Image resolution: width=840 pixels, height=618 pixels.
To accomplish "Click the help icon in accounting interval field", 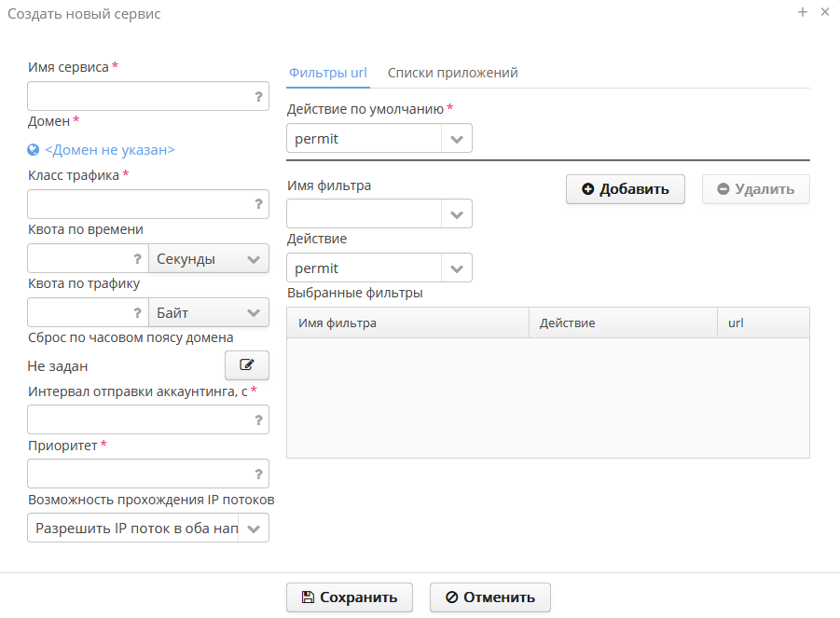I will coord(258,419).
